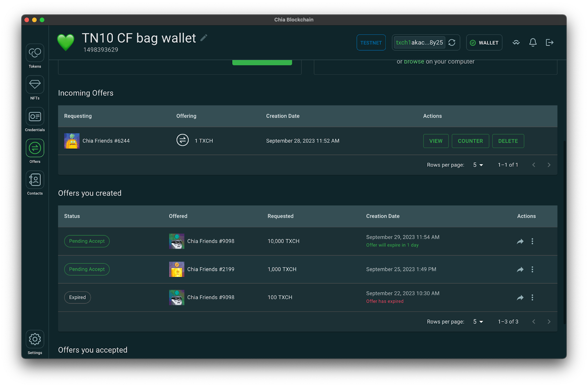This screenshot has width=588, height=387.
Task: Log out with the exit icon
Action: [x=549, y=43]
